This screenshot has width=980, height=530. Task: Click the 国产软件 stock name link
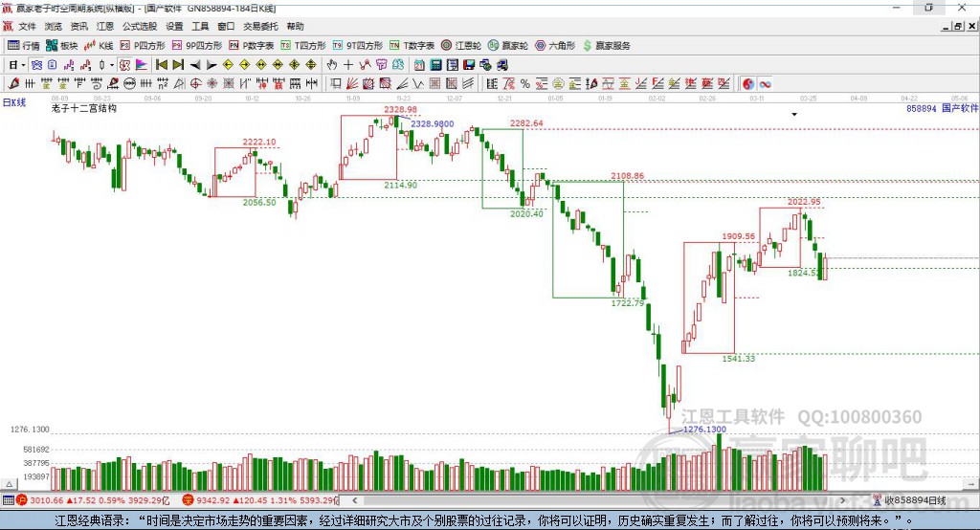click(960, 108)
